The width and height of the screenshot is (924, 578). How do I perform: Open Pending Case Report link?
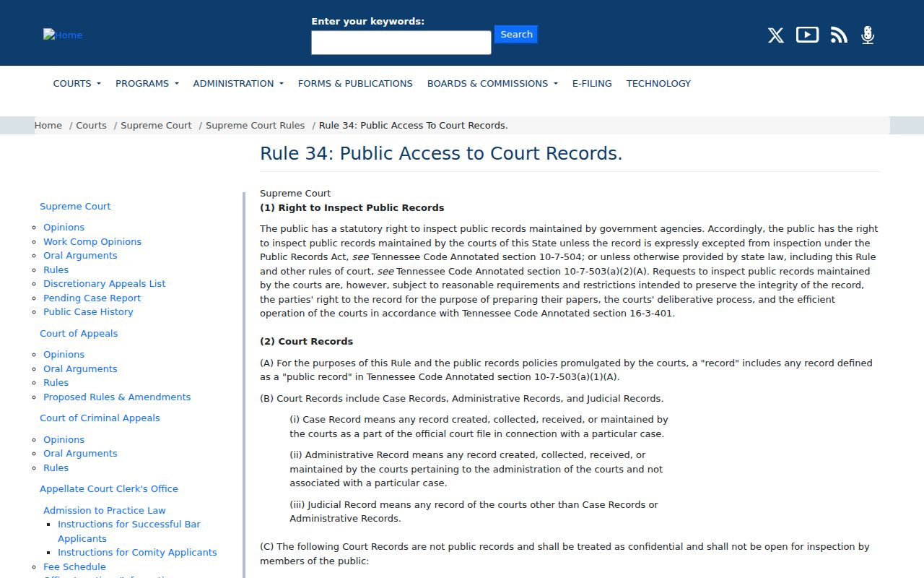(92, 298)
